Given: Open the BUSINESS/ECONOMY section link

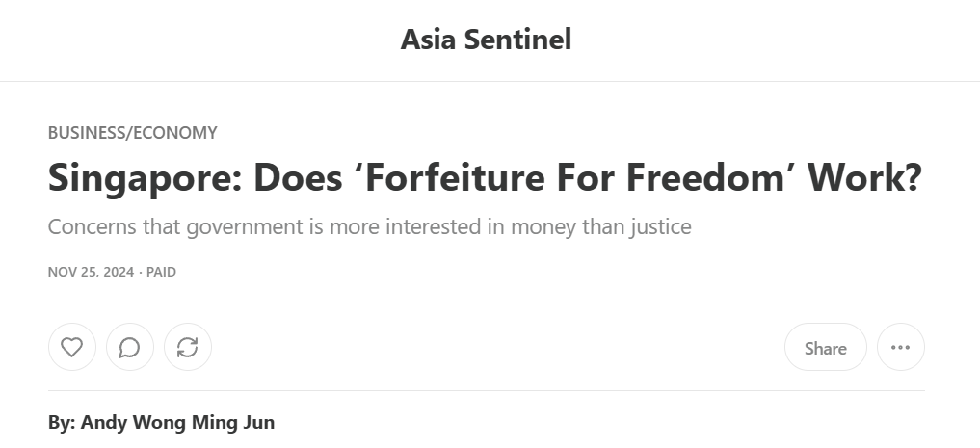Looking at the screenshot, I should click(133, 133).
